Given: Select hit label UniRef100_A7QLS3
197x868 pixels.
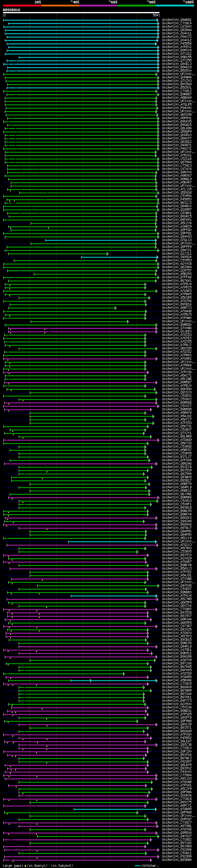Looking at the screenshot, I should pos(177,240).
